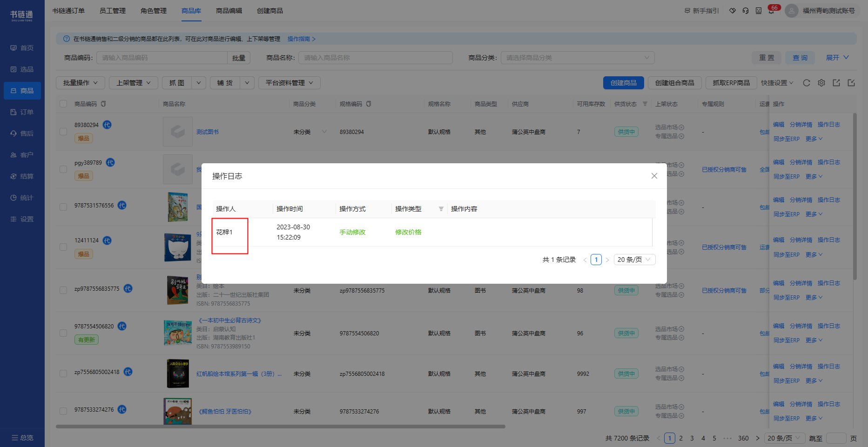Click the diamond icon in top bar

[x=733, y=11]
